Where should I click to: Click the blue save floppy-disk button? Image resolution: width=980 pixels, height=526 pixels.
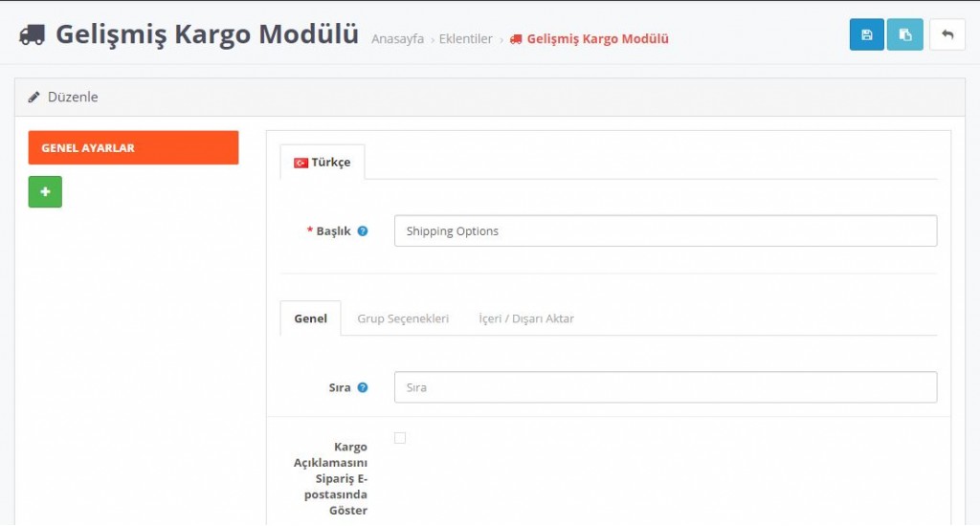pos(866,34)
